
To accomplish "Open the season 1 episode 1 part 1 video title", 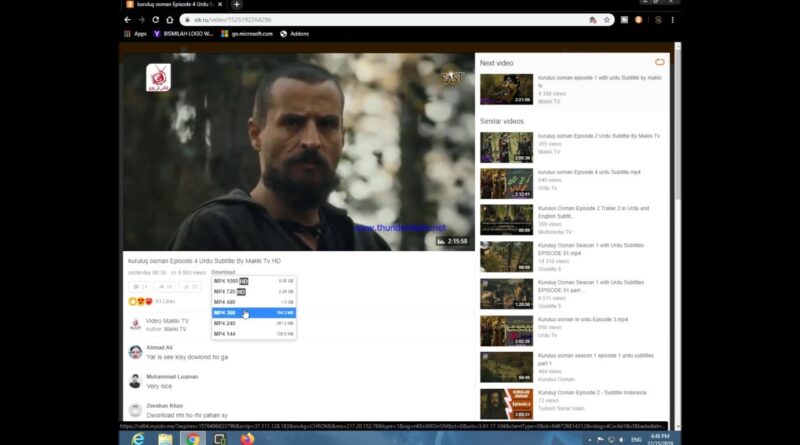I will point(595,359).
